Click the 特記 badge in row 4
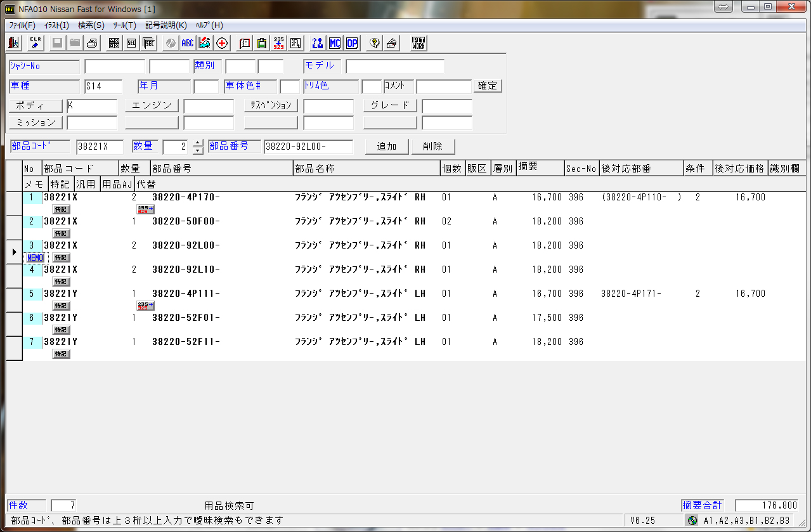Viewport: 811px width, 532px height. [x=61, y=282]
